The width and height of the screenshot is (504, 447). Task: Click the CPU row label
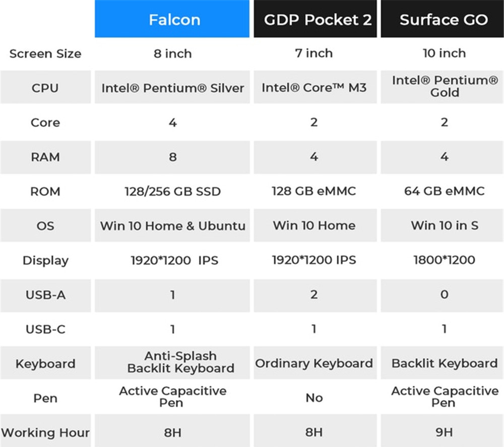tap(45, 88)
